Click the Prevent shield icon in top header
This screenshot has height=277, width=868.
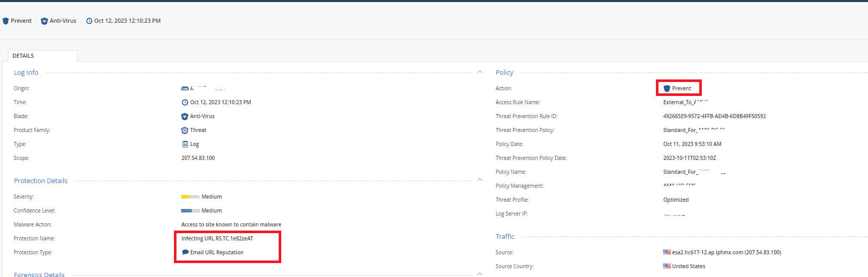click(6, 21)
